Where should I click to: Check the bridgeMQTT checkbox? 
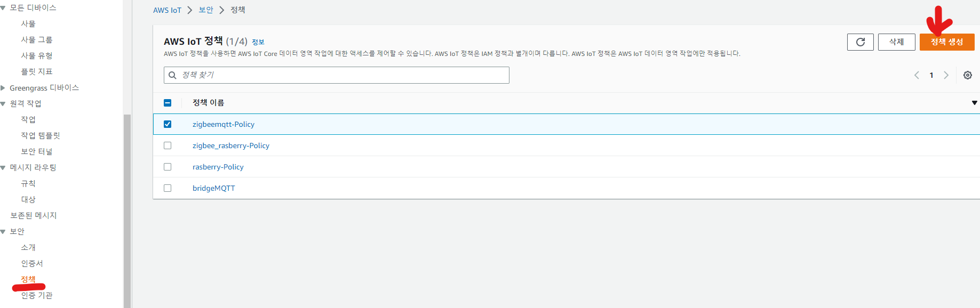pos(168,188)
